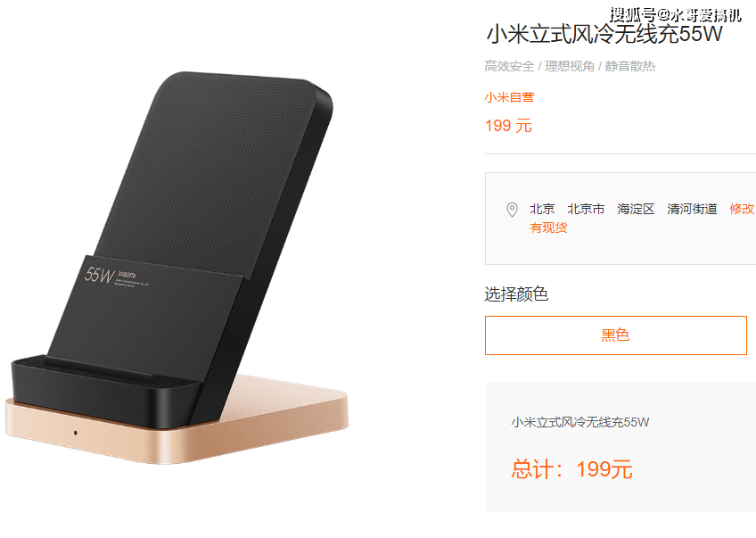The height and width of the screenshot is (538, 756).
Task: Select the 北京 province text
Action: (x=542, y=209)
